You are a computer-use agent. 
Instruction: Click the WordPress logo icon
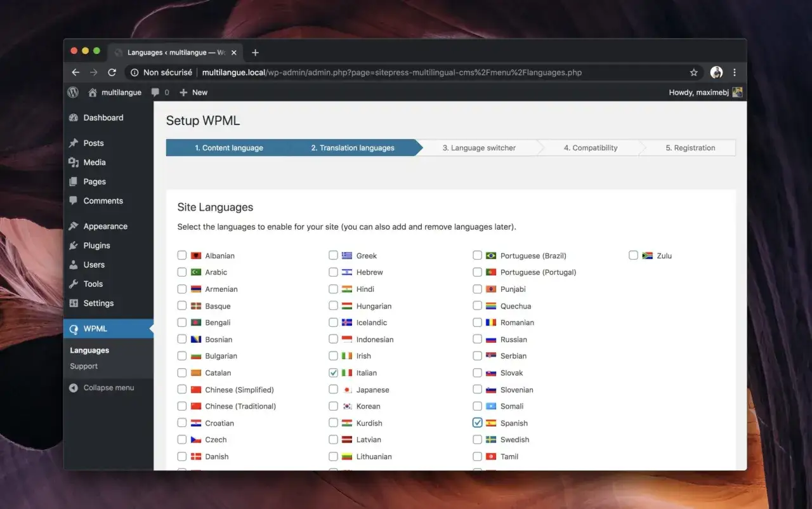point(73,92)
